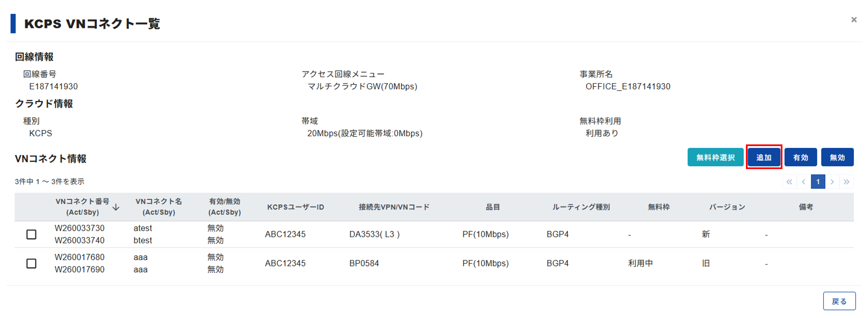Image resolution: width=868 pixels, height=318 pixels.
Task: Click the VNコネクト名 column header
Action: pos(159,207)
